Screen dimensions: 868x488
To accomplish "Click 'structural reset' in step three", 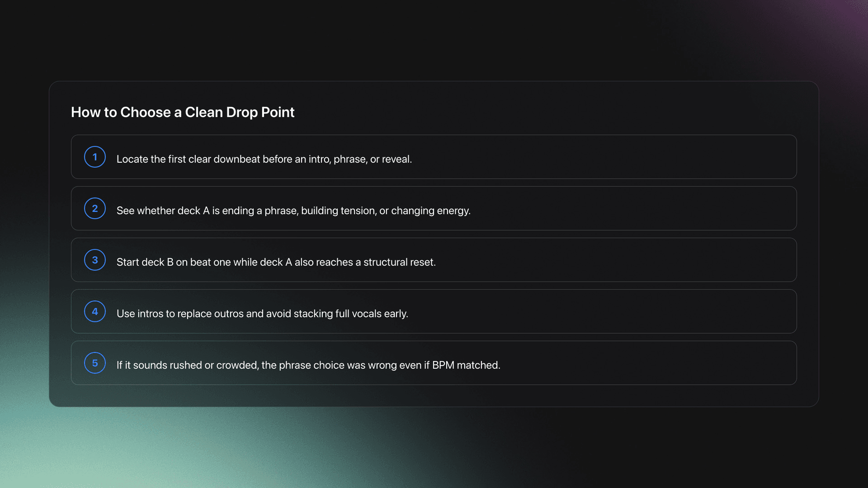I will click(x=399, y=262).
